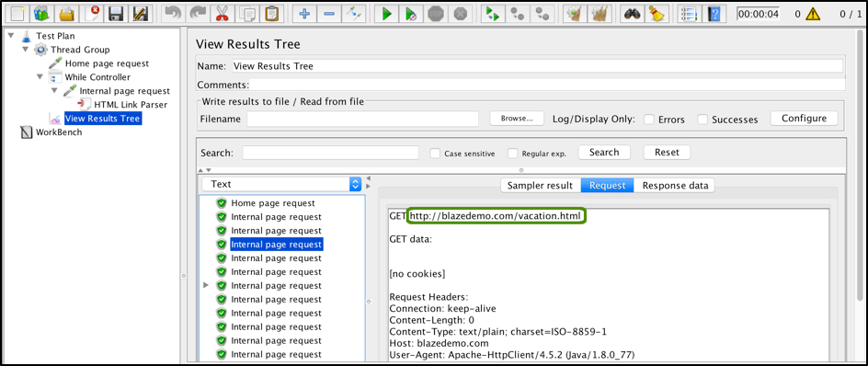Focus the Search text field
Image resolution: width=868 pixels, height=366 pixels.
330,153
